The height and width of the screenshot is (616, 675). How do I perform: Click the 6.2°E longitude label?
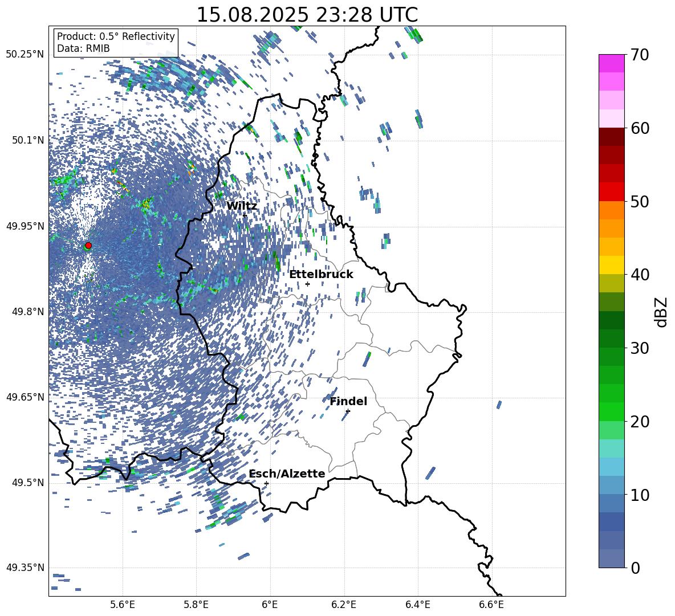[x=344, y=605]
